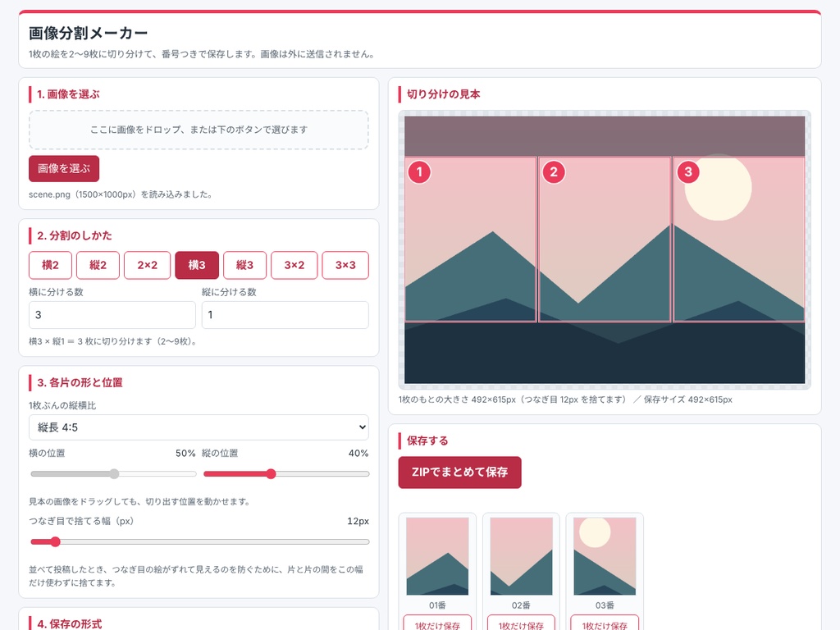Click the 02番 piece thumbnail
Image resolution: width=840 pixels, height=630 pixels.
coord(521,556)
